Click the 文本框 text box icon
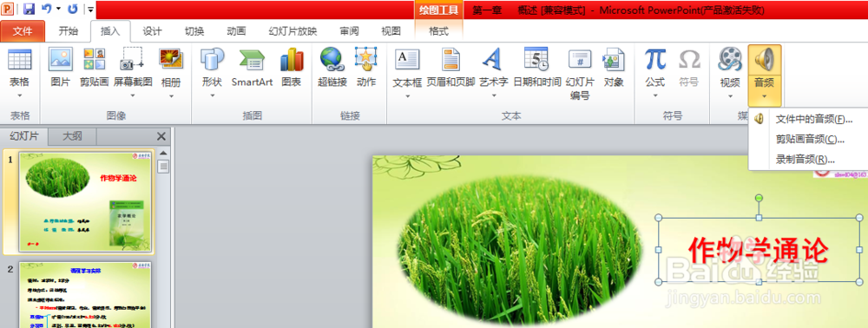The width and height of the screenshot is (868, 328). pos(407,59)
